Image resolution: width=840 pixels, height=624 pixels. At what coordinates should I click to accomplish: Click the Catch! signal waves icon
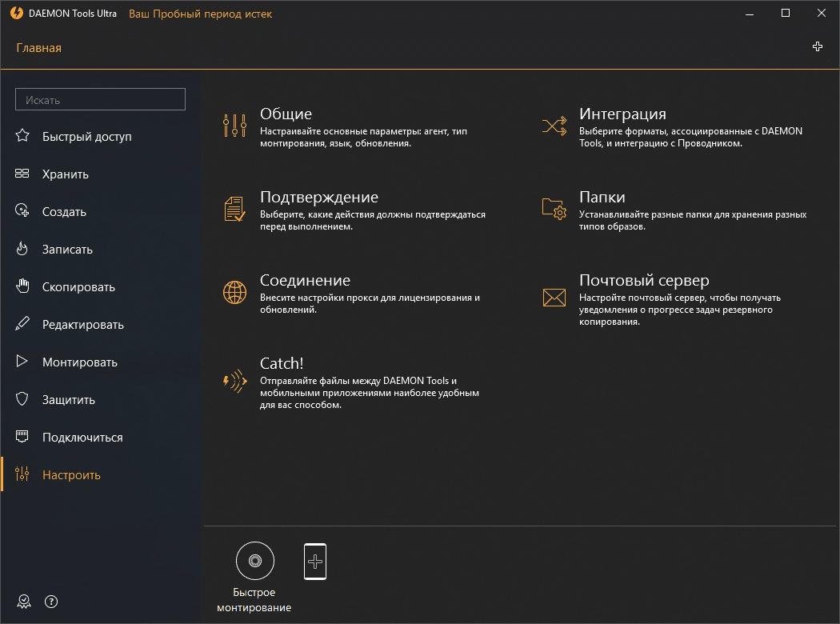234,381
